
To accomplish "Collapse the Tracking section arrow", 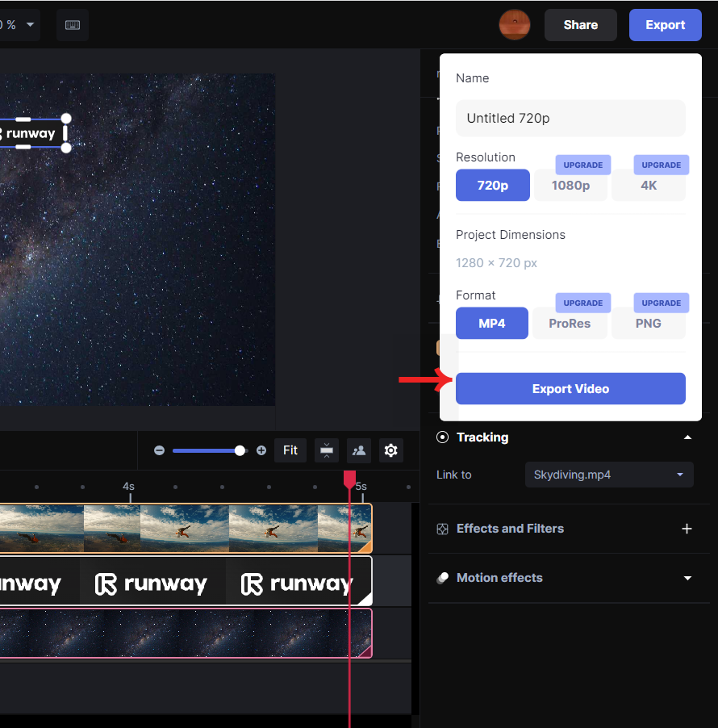I will (x=688, y=437).
